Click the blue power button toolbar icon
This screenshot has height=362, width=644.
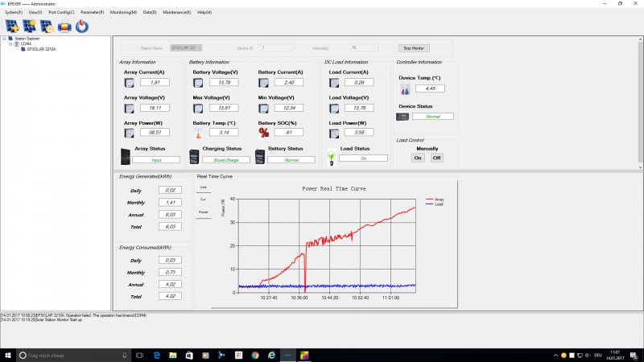click(x=82, y=27)
